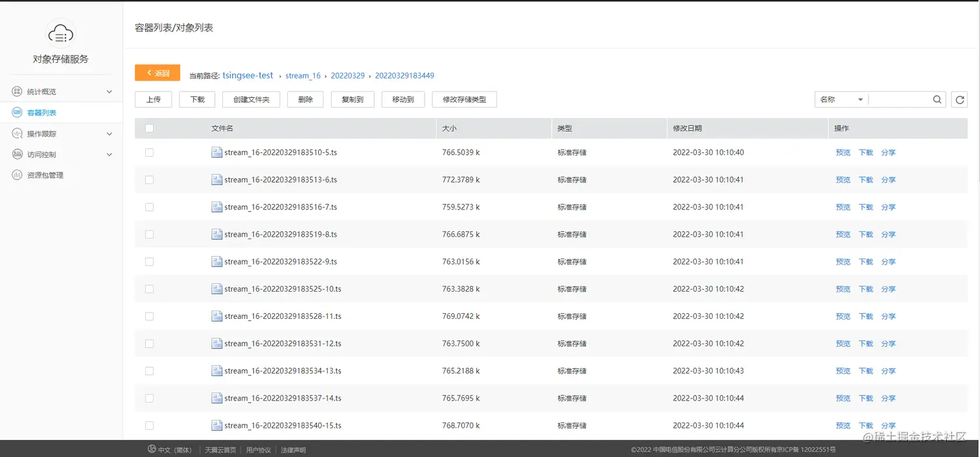Open the 容器列表 sidebar menu item
This screenshot has height=457, width=980.
(61, 112)
